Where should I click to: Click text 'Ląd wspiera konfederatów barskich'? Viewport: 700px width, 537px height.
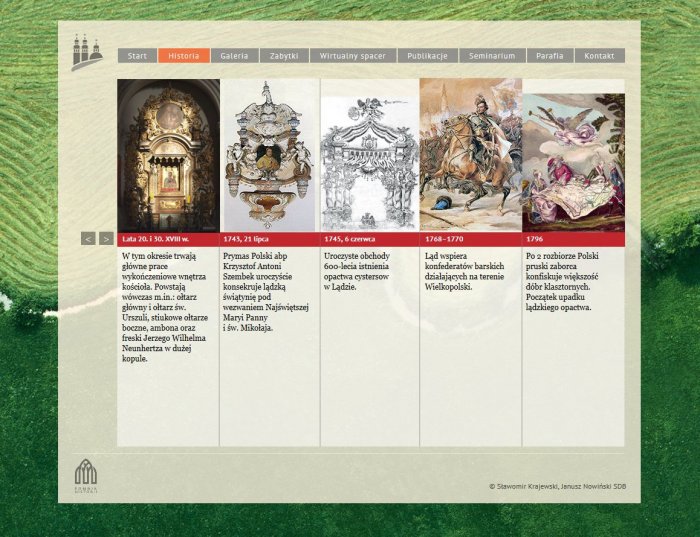click(464, 261)
